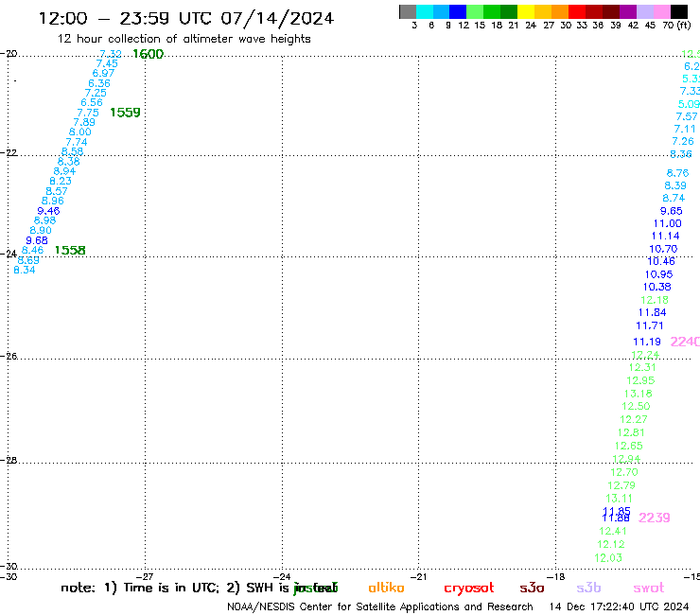Click the pink 2240 time marker
The height and width of the screenshot is (615, 700).
click(685, 342)
